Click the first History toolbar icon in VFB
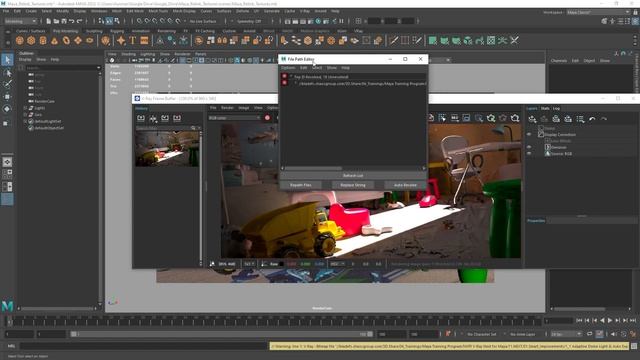640x360 pixels. [x=141, y=118]
